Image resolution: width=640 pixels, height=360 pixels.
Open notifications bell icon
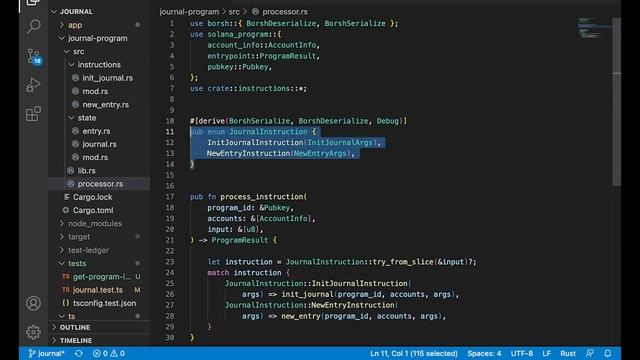coord(608,353)
